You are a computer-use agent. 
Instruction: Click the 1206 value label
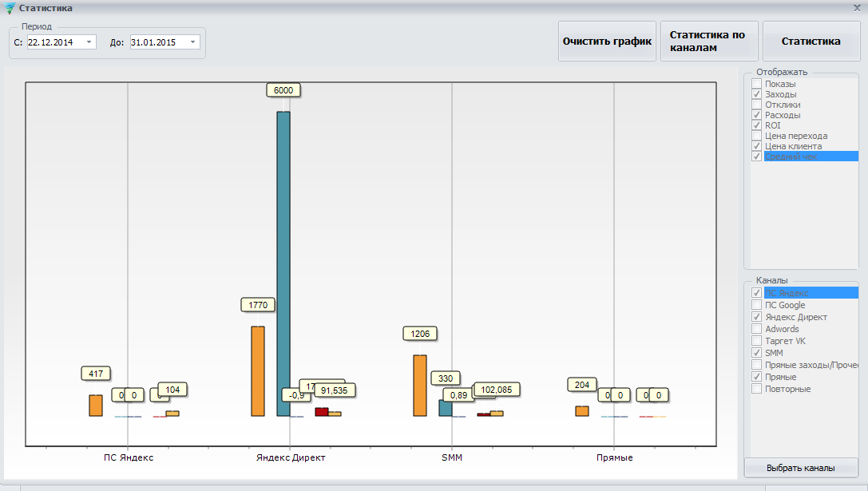tap(420, 334)
